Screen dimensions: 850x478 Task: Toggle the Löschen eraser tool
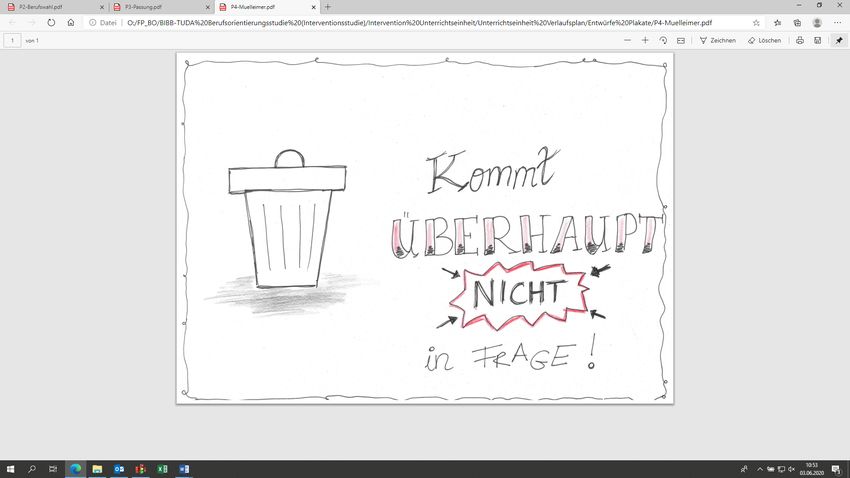763,40
